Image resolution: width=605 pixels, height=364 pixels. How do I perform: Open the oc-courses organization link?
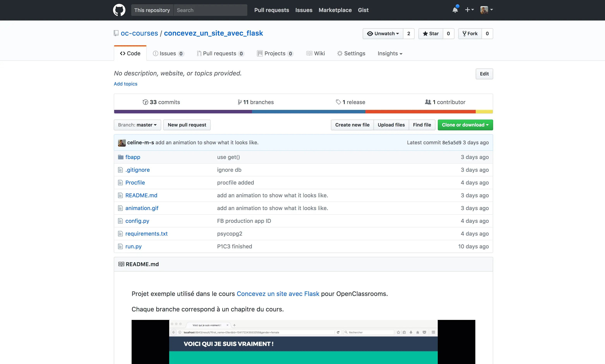pos(139,33)
